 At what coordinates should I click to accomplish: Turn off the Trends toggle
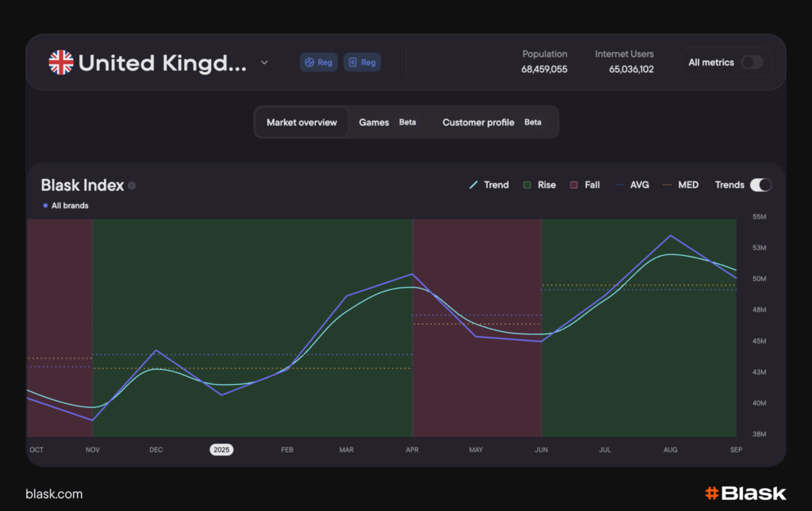pyautogui.click(x=760, y=185)
